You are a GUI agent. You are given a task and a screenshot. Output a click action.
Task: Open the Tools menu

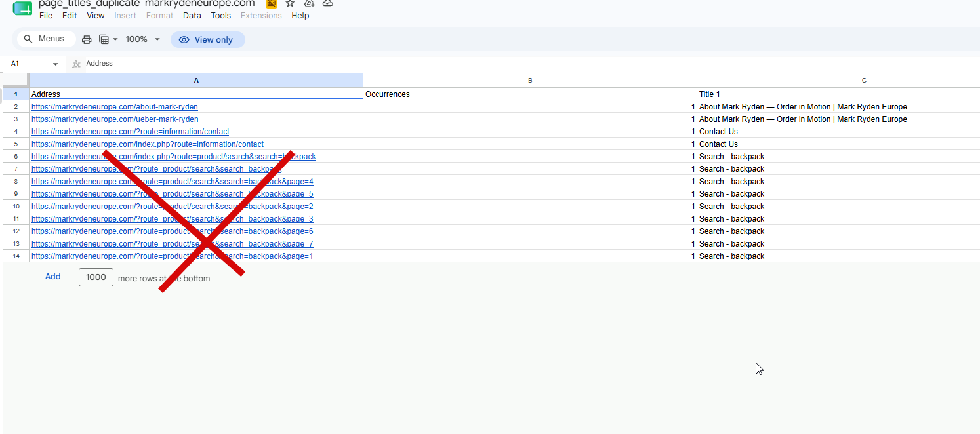tap(221, 16)
